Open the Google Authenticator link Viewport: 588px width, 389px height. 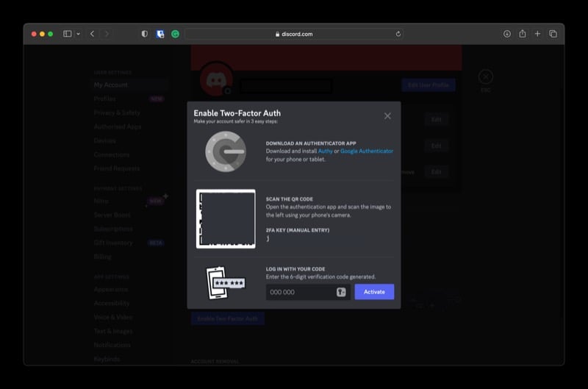[367, 151]
